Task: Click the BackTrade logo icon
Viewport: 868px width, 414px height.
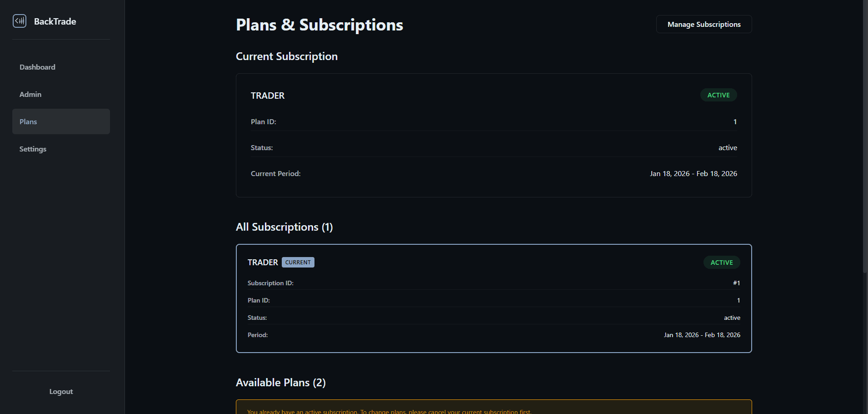Action: 20,21
